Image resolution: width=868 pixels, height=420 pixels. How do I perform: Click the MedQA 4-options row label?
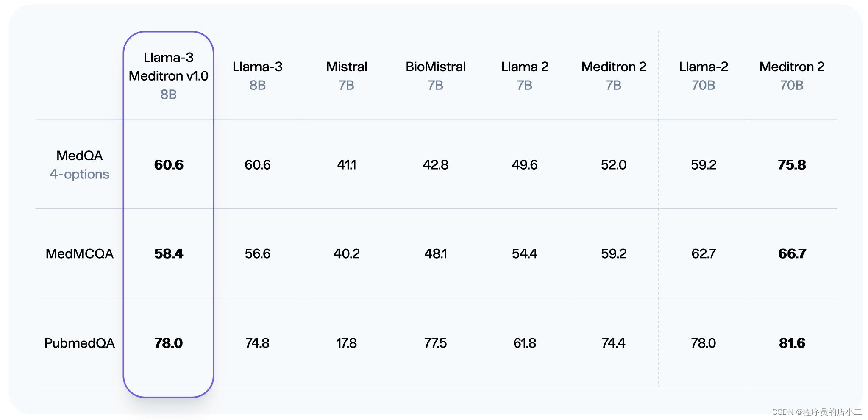point(80,165)
